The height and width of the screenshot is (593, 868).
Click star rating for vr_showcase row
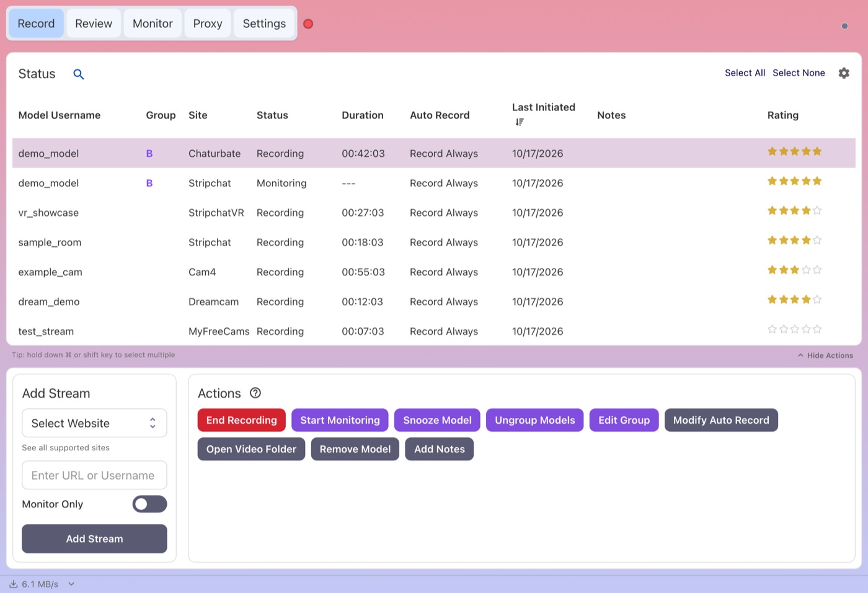[794, 211]
